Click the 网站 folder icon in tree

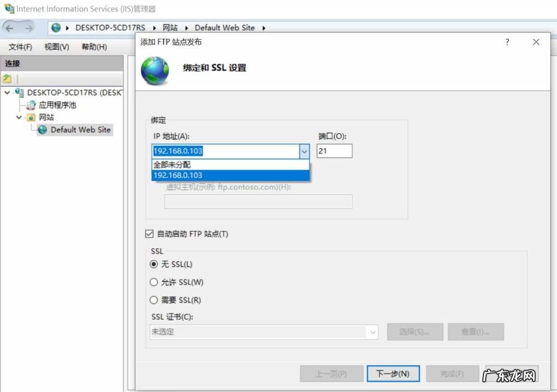pyautogui.click(x=31, y=117)
